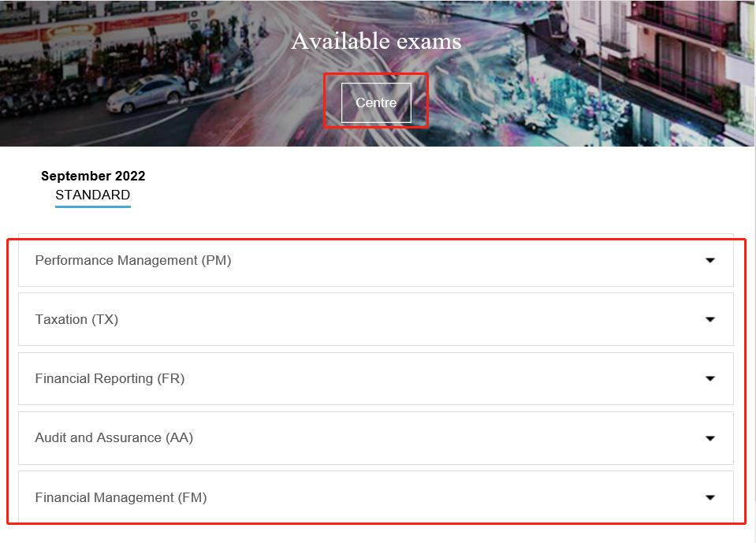Click the Available exams heading
756x543 pixels.
[x=376, y=41]
